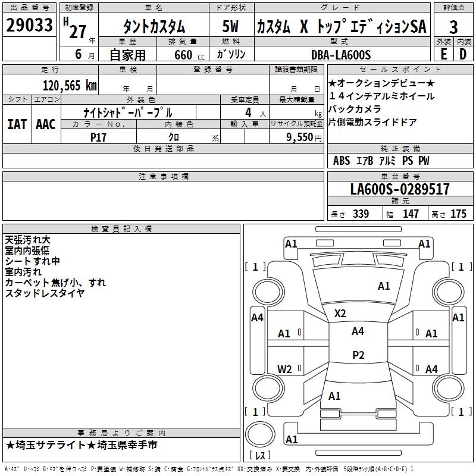Click エアB in genuine equipment

click(364, 161)
